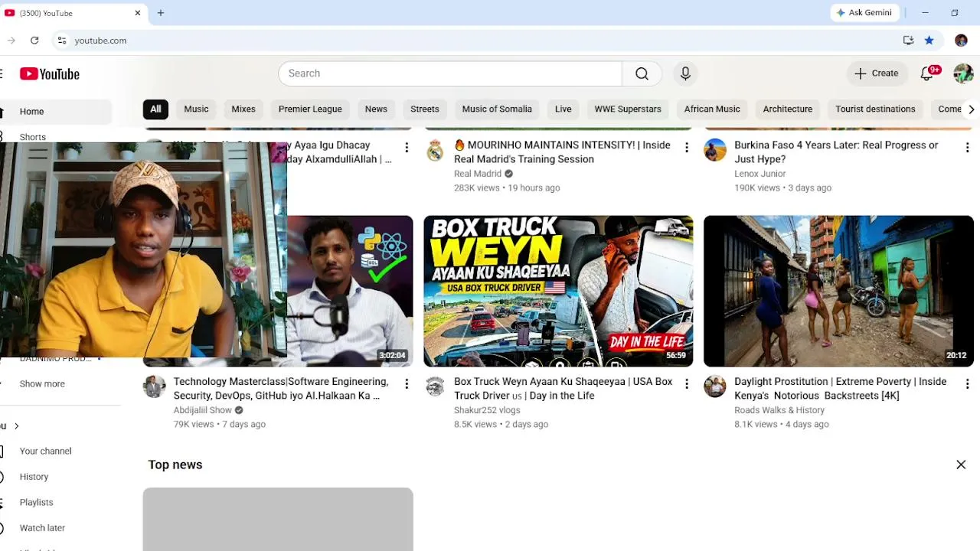Select the Music of Somalia chip
The height and width of the screenshot is (551, 980).
[497, 109]
